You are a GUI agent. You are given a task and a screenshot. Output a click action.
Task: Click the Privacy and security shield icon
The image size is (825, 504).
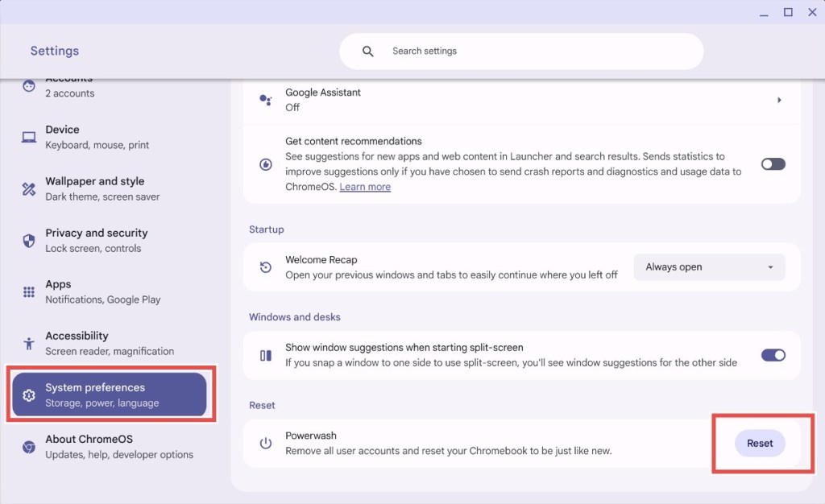click(29, 241)
